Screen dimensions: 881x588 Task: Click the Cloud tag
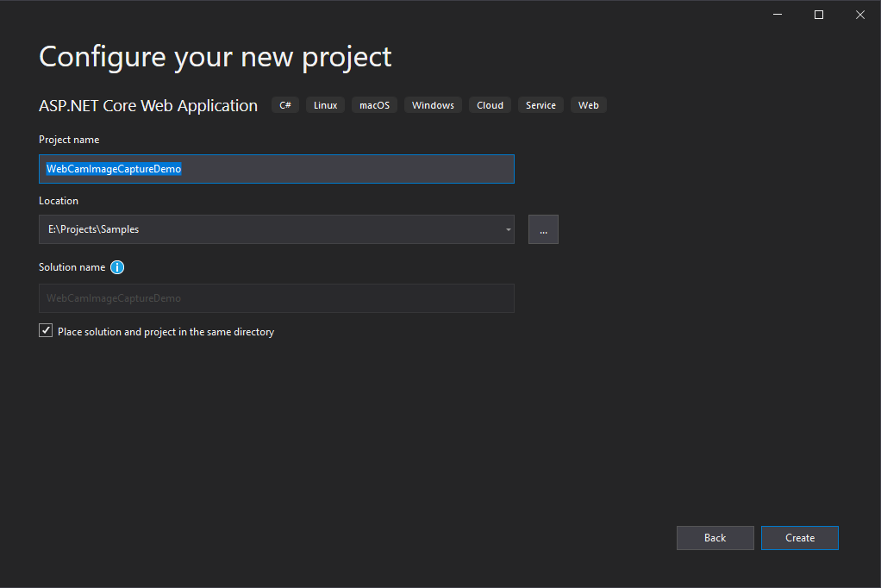click(x=490, y=105)
